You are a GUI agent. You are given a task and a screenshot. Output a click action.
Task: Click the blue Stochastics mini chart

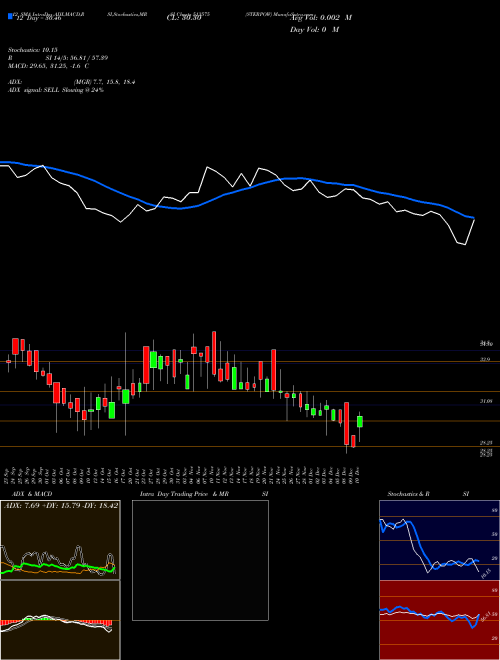439,540
